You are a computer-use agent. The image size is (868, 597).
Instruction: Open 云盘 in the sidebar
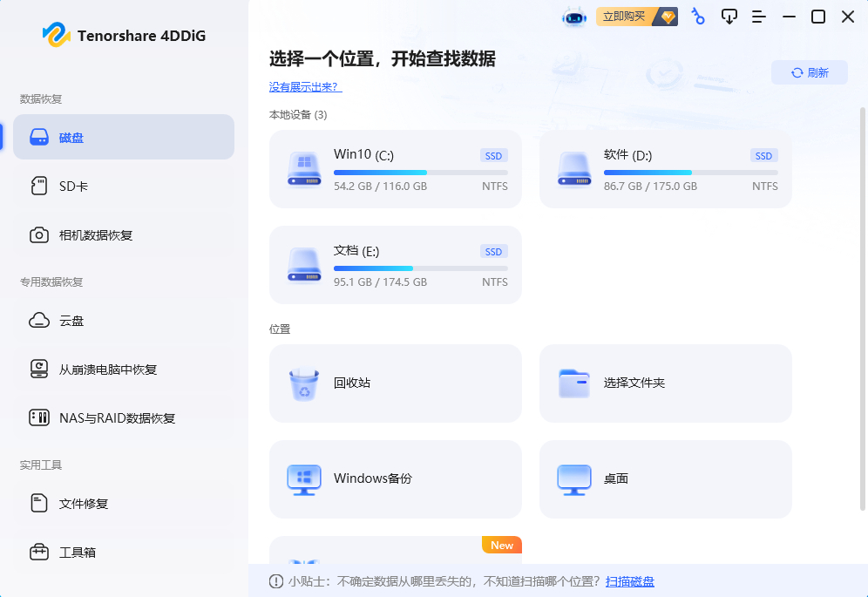pos(124,320)
